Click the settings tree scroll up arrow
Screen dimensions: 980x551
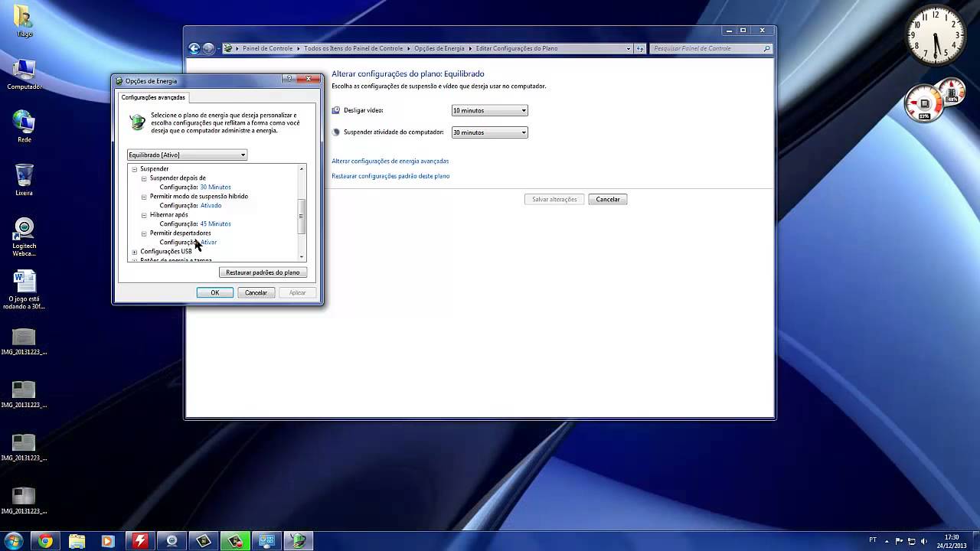[302, 168]
